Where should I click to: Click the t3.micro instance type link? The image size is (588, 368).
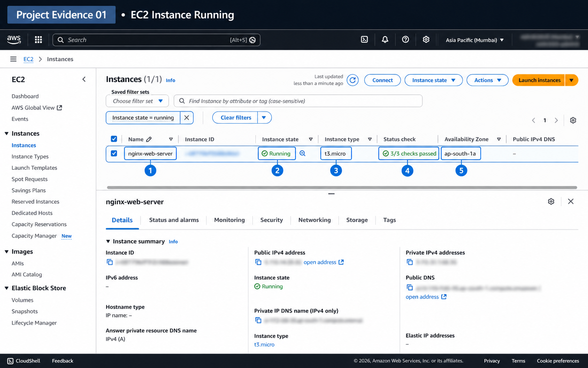pyautogui.click(x=264, y=345)
